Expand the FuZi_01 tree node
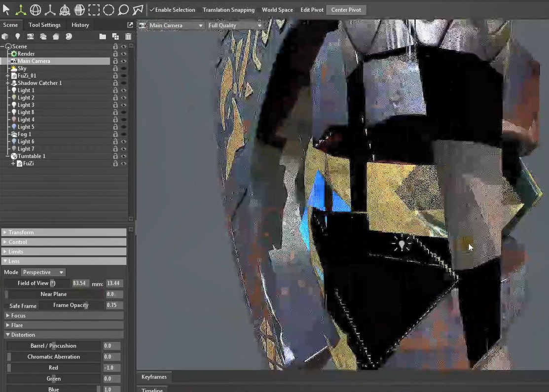The width and height of the screenshot is (549, 392). (x=7, y=76)
